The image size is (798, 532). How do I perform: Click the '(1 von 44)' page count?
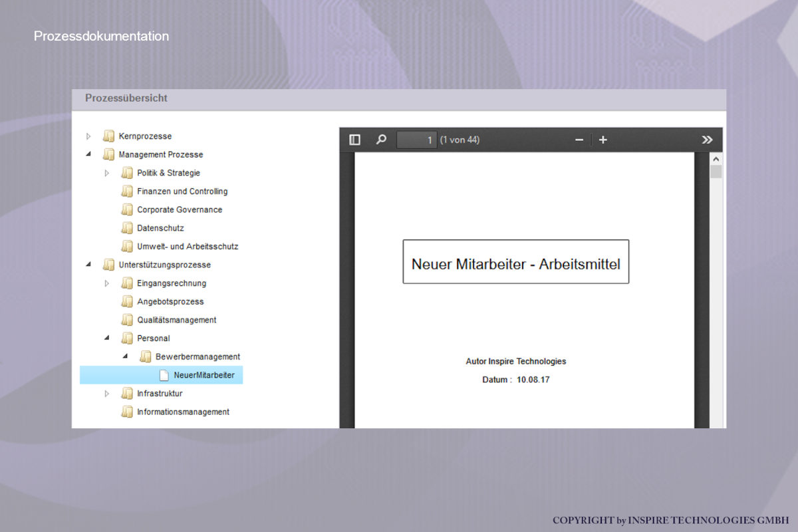(x=460, y=140)
